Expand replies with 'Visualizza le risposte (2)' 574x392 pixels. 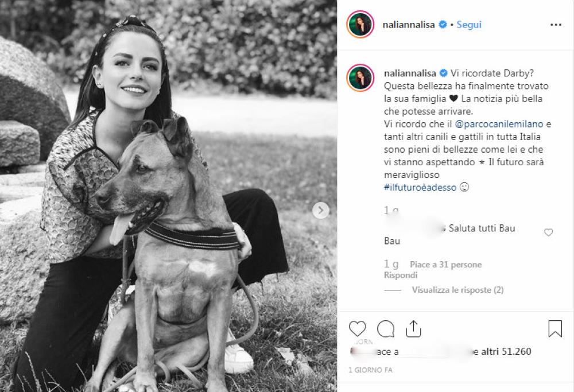457,290
